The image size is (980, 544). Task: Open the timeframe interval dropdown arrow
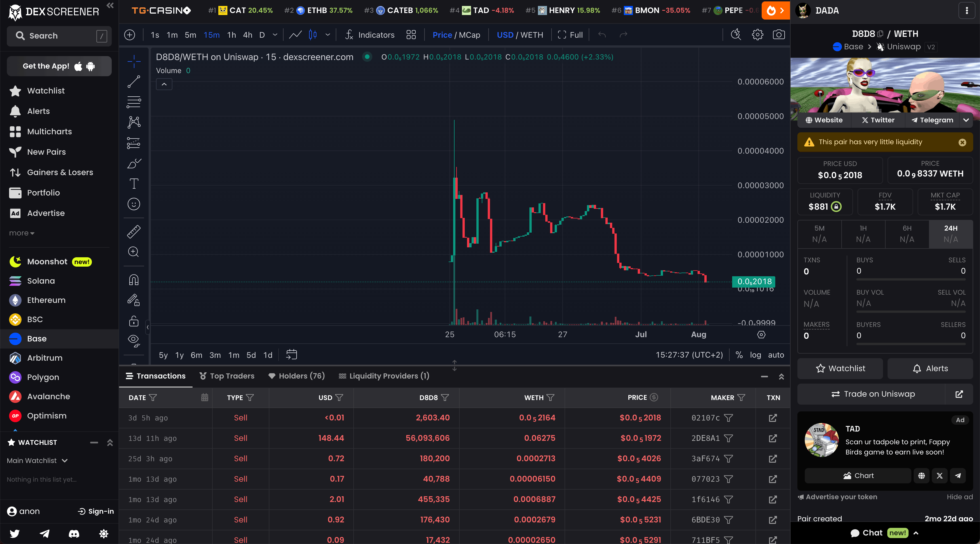click(x=275, y=35)
